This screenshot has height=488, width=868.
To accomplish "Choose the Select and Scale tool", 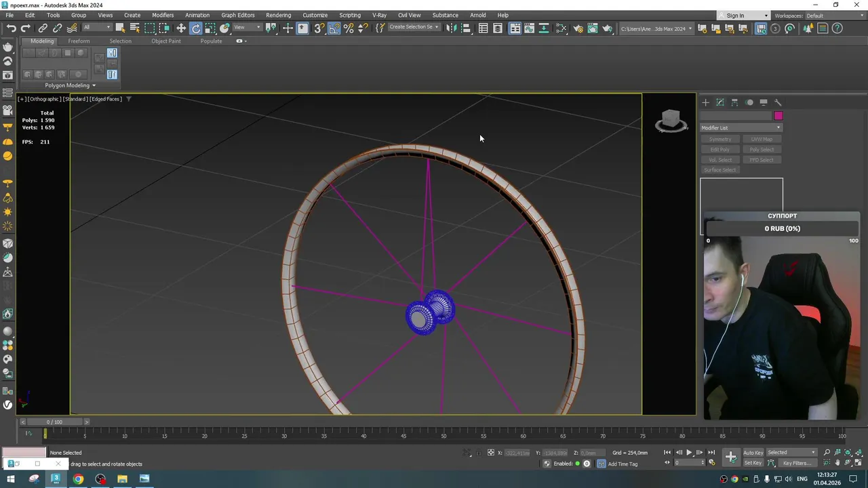I will [x=210, y=28].
